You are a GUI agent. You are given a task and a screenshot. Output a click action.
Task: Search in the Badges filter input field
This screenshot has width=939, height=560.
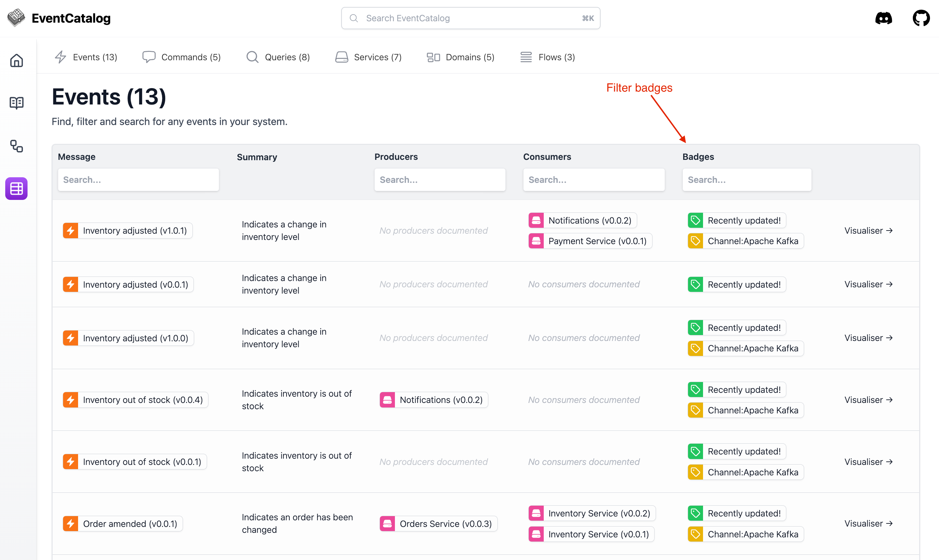tap(747, 179)
